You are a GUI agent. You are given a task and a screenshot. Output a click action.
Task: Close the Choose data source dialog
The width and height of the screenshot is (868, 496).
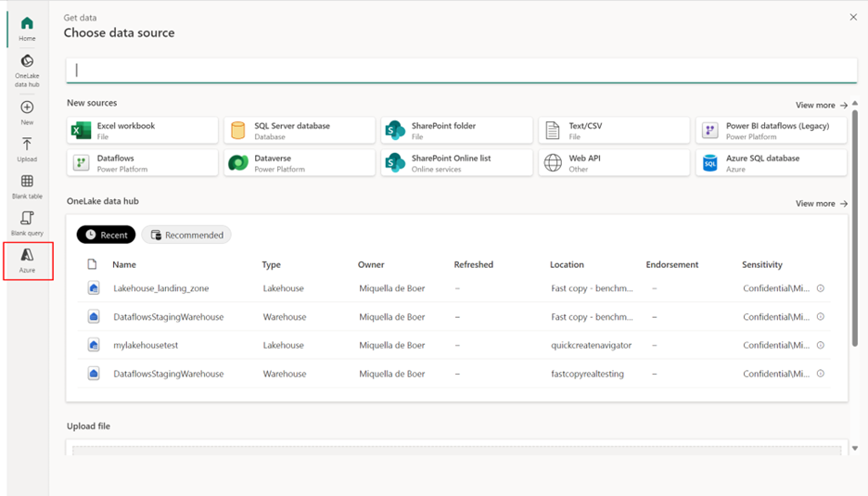tap(853, 18)
